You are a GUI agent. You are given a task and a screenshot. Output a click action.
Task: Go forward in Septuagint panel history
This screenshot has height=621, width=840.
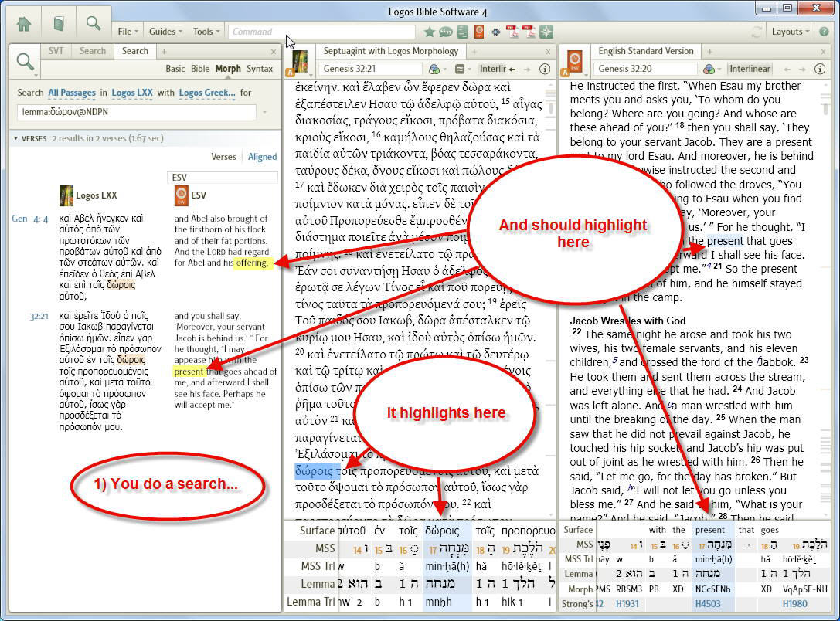527,69
